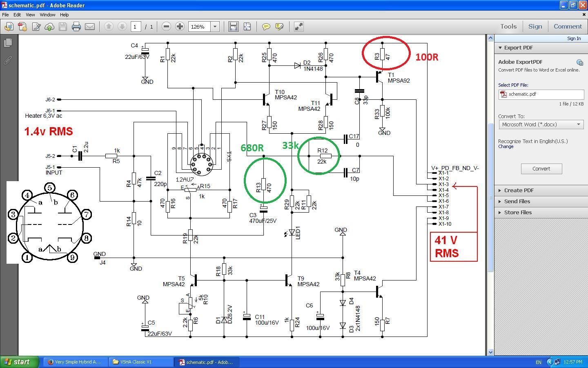588x368 pixels.
Task: Click the Open file toolbar icon
Action: point(9,27)
